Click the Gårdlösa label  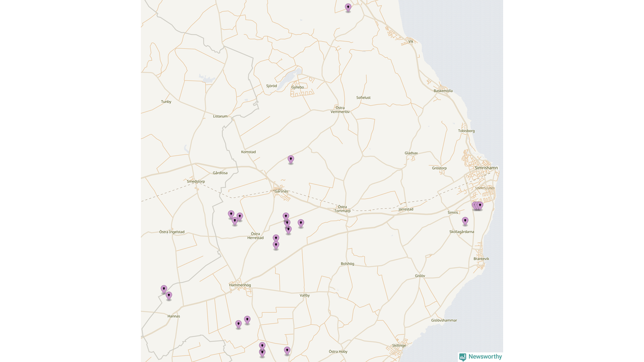click(x=220, y=173)
